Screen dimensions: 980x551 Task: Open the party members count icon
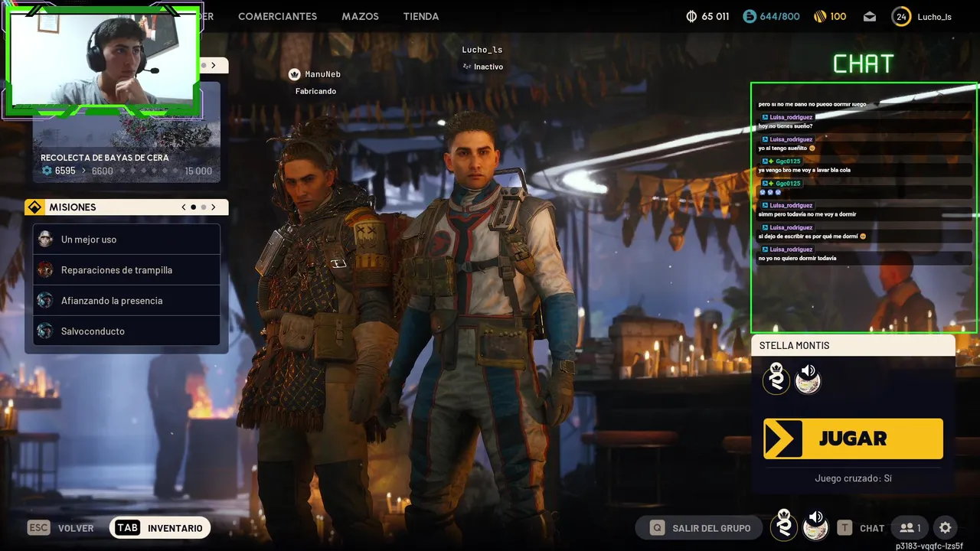pyautogui.click(x=910, y=528)
